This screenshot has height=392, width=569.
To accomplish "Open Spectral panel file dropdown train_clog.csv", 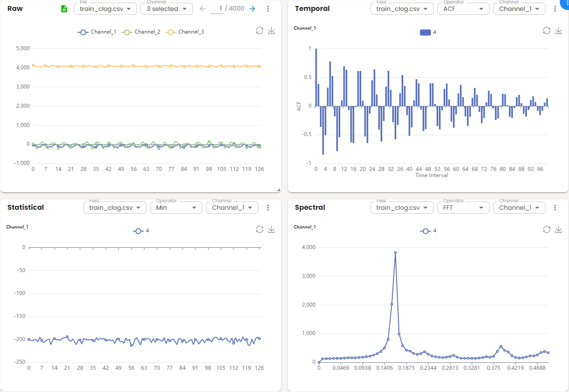I will click(402, 208).
